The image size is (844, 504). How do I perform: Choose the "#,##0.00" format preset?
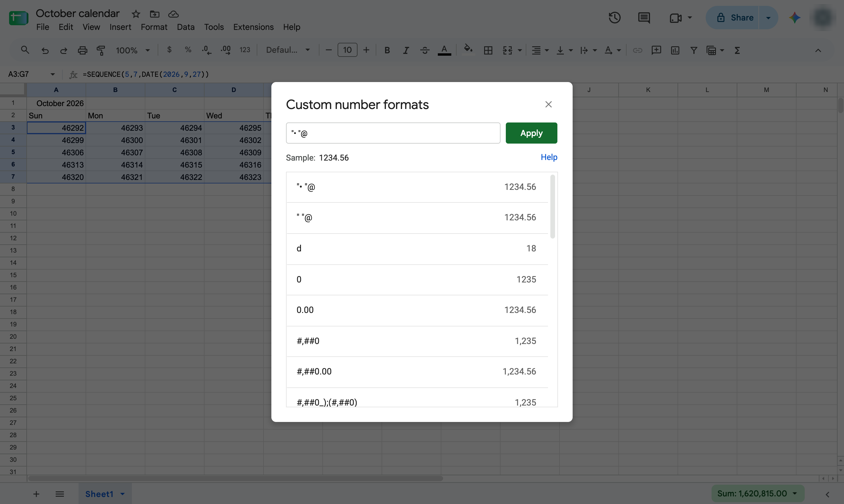tap(417, 372)
